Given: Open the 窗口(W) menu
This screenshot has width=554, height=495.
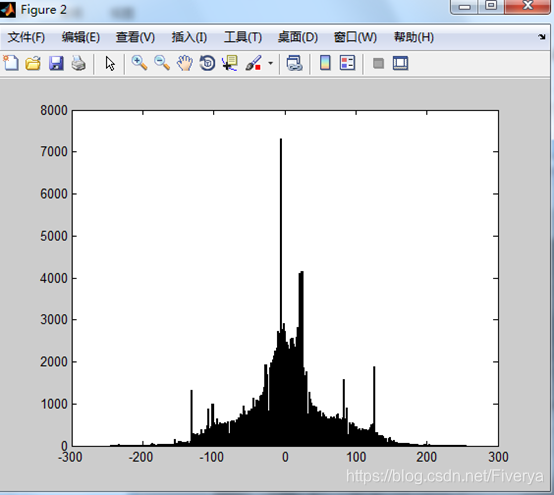Looking at the screenshot, I should (x=355, y=37).
